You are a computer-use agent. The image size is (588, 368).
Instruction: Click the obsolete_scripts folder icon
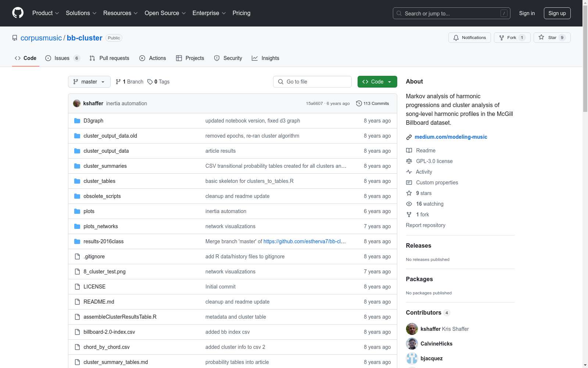pos(77,196)
